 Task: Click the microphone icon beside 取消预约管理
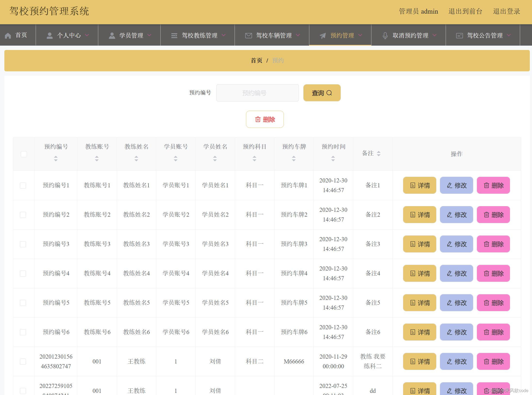pos(385,35)
